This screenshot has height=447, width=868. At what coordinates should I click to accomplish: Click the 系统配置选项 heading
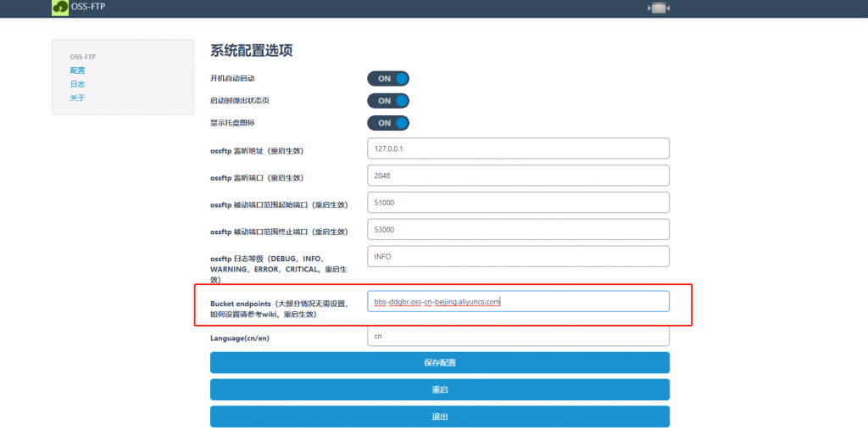pyautogui.click(x=251, y=50)
